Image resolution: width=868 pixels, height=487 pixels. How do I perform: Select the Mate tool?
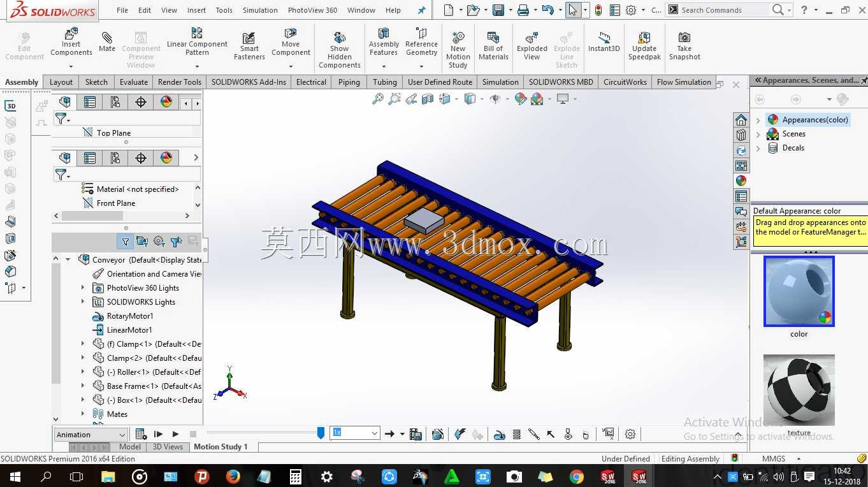(107, 42)
